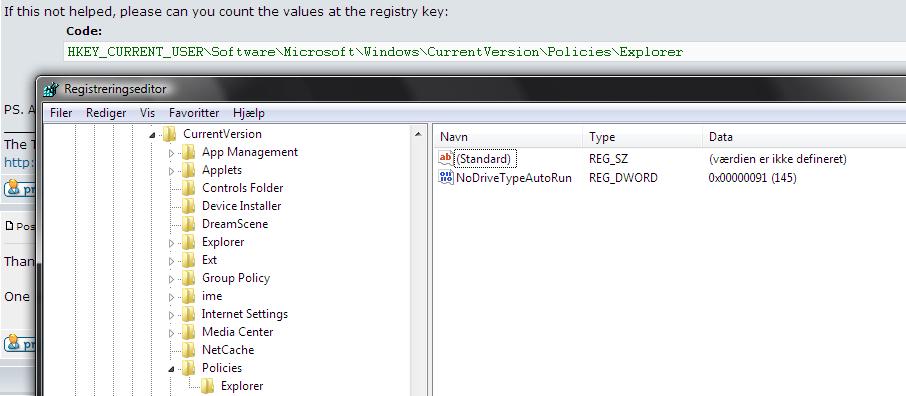Select the Explorer folder icon under CurrentVersion
The height and width of the screenshot is (396, 906).
(188, 242)
